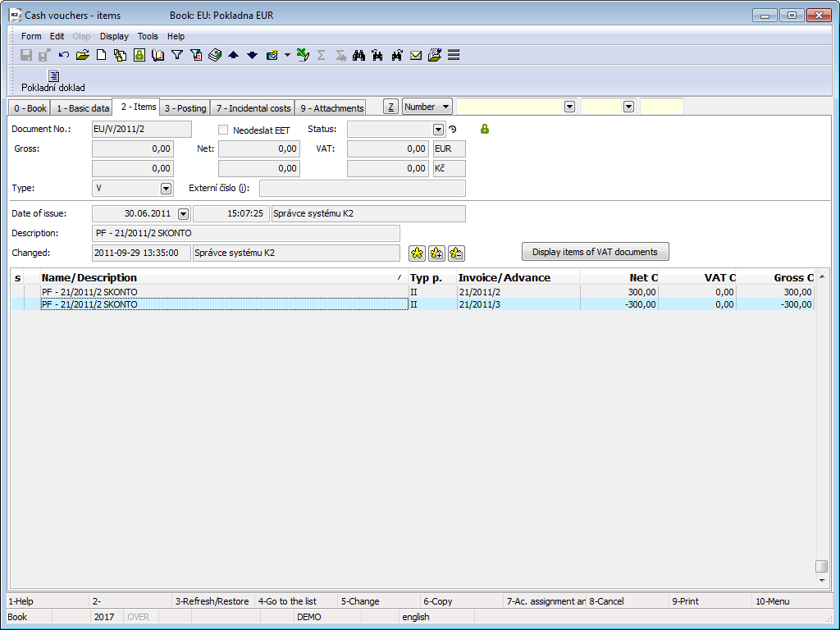Click the funnel filter toolbar icon

[177, 55]
